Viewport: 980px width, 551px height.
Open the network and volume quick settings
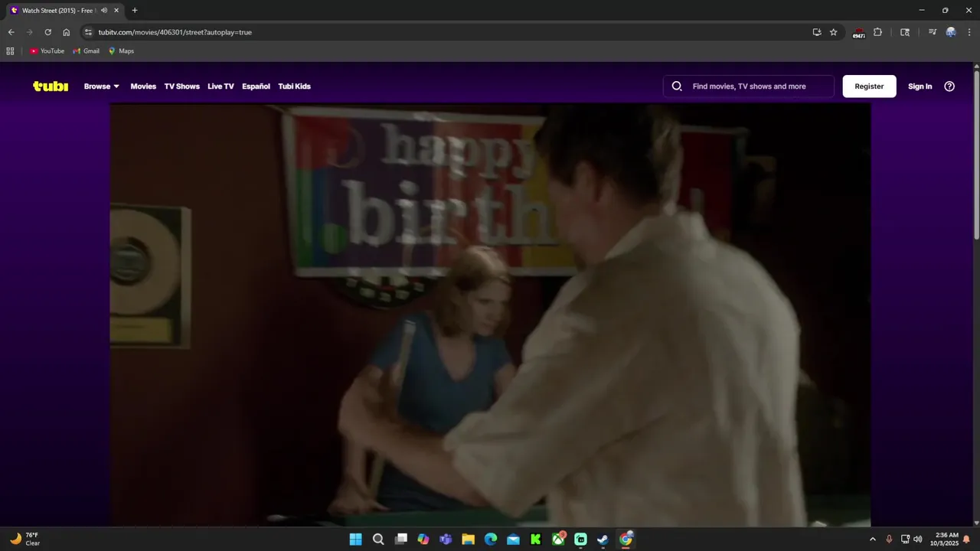[911, 540]
